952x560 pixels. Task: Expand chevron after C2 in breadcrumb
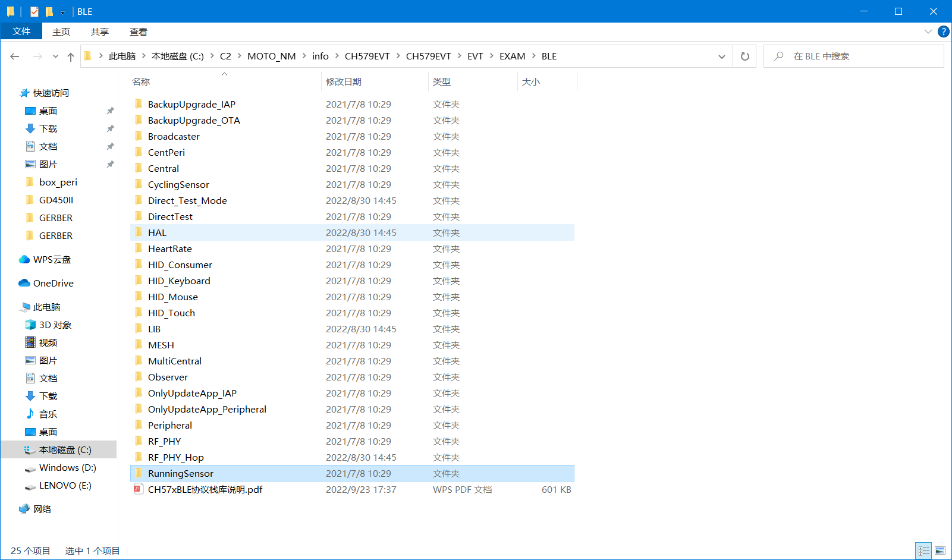(x=240, y=56)
